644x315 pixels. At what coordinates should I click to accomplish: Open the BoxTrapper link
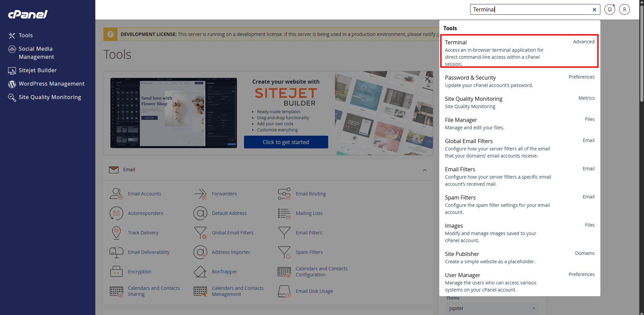point(225,272)
